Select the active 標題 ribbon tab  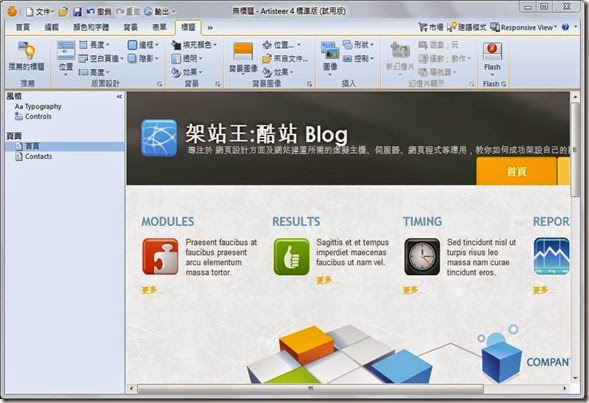(188, 27)
